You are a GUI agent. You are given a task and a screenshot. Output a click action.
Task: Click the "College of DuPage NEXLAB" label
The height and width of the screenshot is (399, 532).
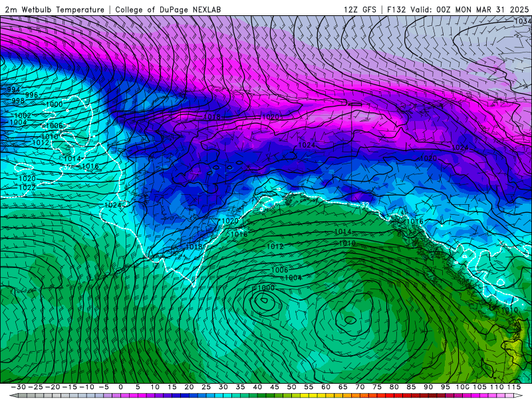click(168, 9)
